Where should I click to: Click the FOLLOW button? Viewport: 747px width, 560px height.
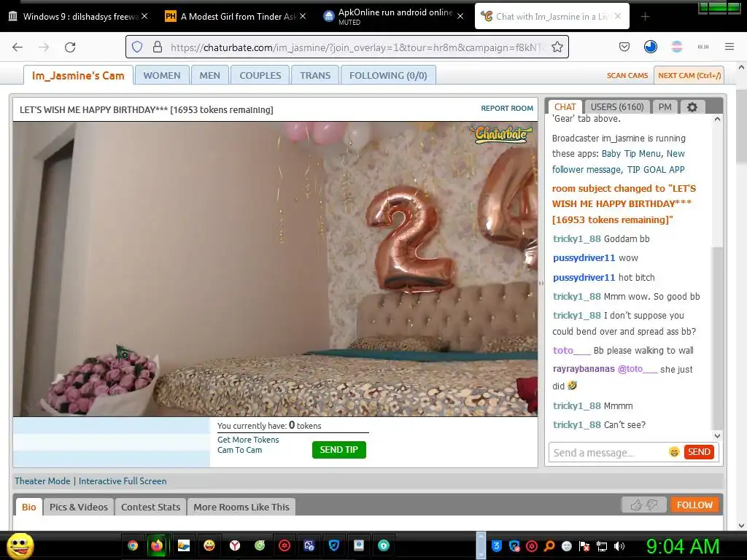(694, 505)
